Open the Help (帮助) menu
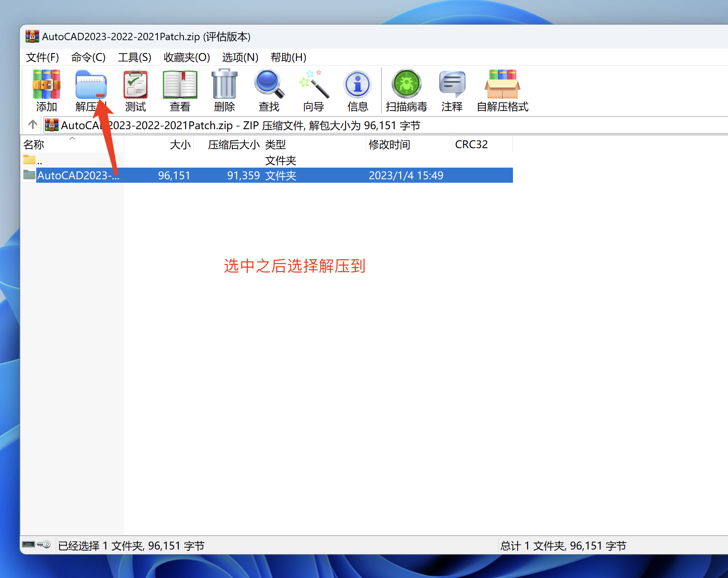The image size is (728, 578). [288, 57]
